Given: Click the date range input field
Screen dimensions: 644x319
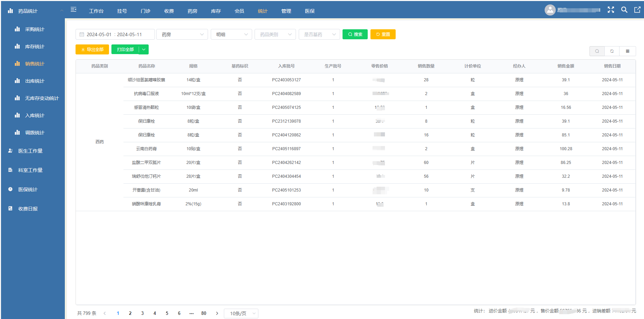Looking at the screenshot, I should tap(115, 34).
